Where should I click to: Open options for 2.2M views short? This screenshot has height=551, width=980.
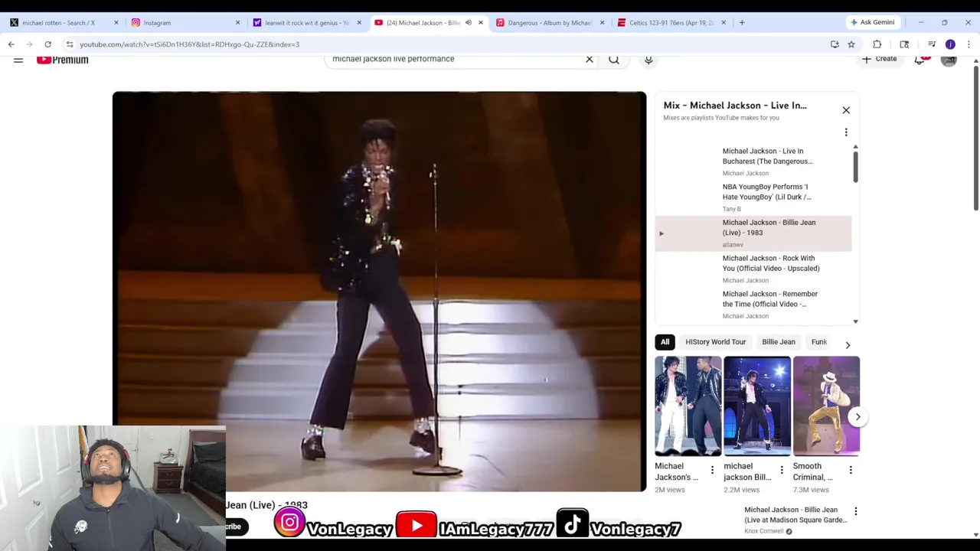click(x=781, y=470)
